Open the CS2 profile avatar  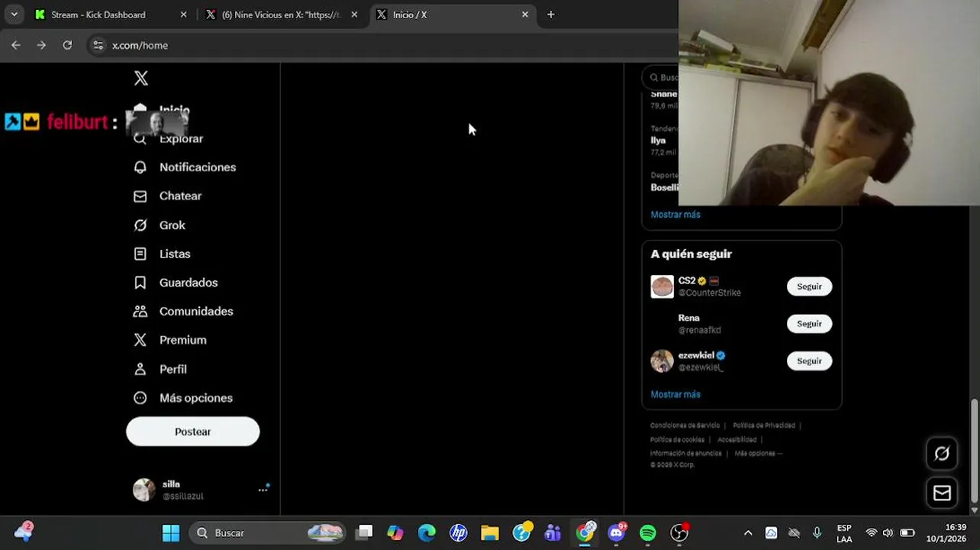click(662, 286)
